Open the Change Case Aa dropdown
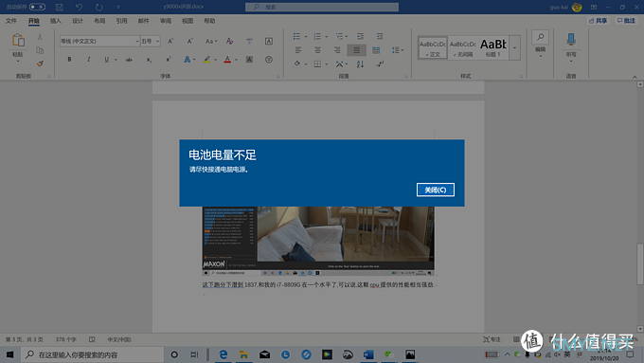Viewport: 644px width, 363px height. tap(210, 41)
